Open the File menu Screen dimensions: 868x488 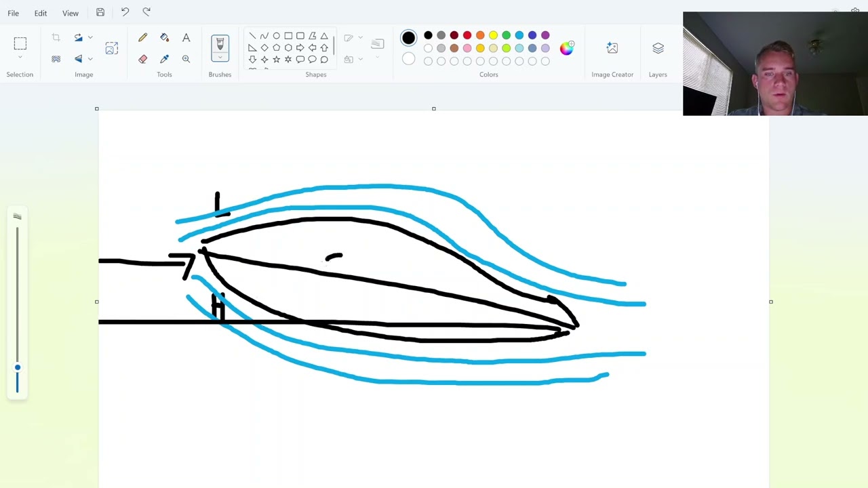(13, 13)
